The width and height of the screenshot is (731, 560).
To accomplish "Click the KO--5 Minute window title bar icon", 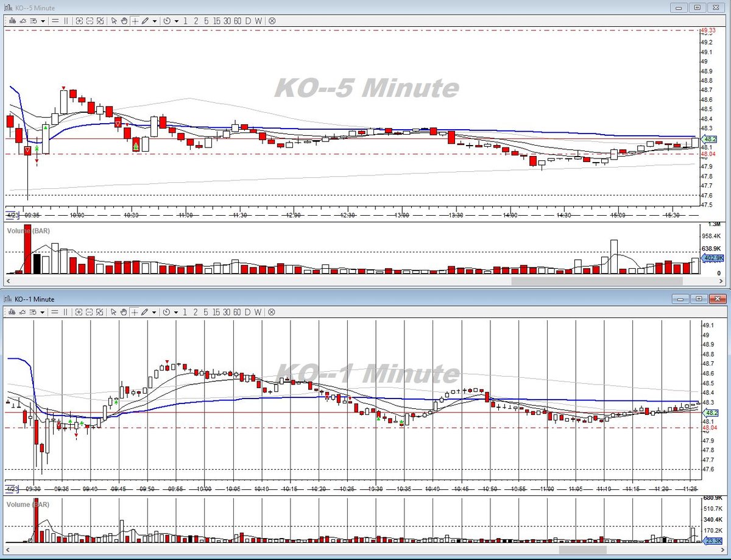I will click(9, 7).
